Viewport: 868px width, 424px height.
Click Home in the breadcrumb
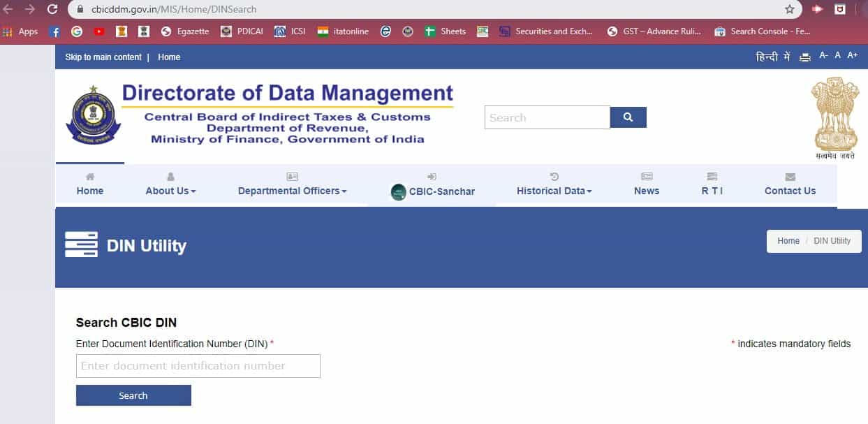[788, 240]
